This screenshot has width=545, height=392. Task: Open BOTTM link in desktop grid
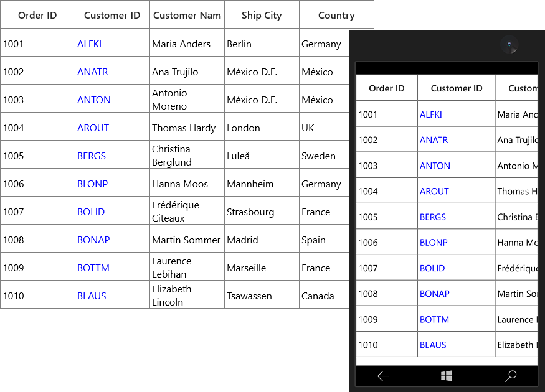click(93, 268)
